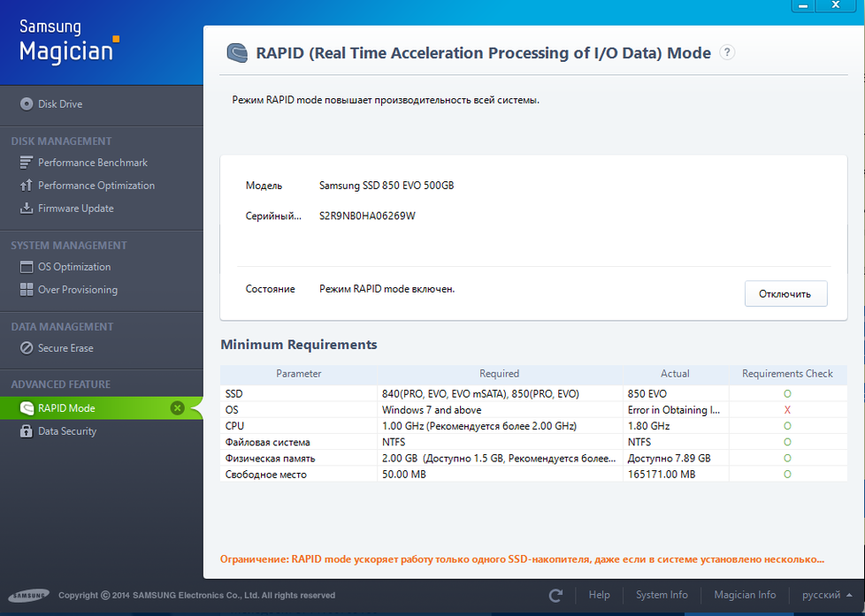The width and height of the screenshot is (865, 616).
Task: Click the Firmware Update download icon
Action: [x=27, y=209]
